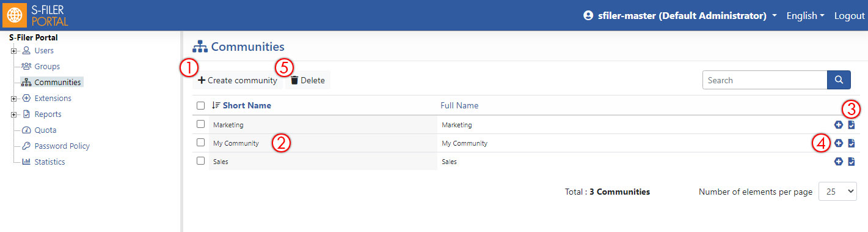Click the Quota gauge icon in sidebar
The width and height of the screenshot is (868, 232).
click(x=26, y=130)
